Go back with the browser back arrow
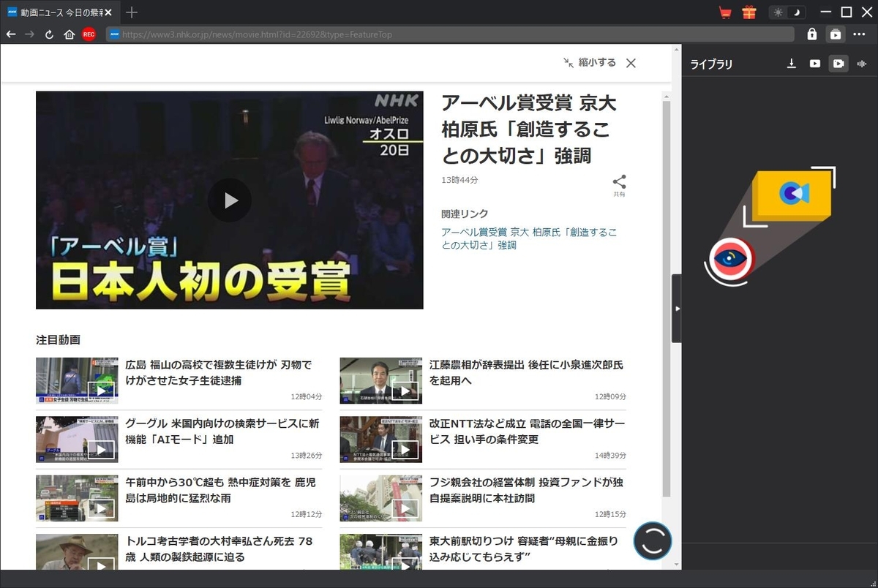Image resolution: width=878 pixels, height=588 pixels. (11, 34)
